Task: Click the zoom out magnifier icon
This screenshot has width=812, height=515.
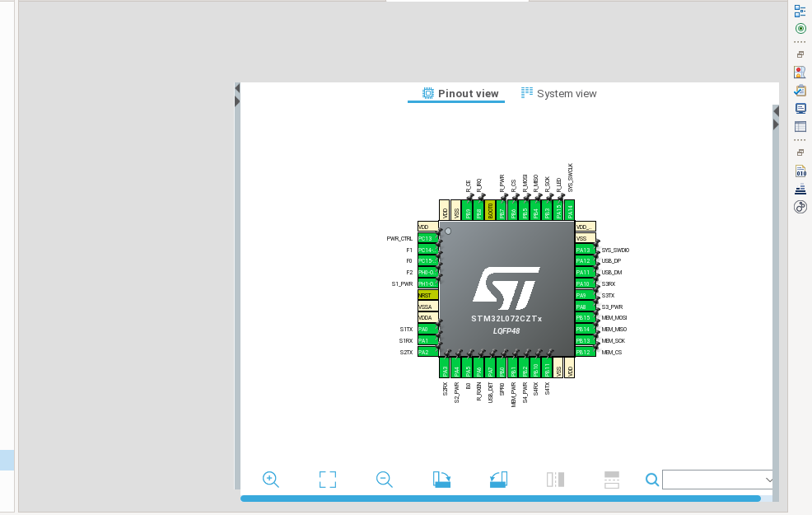Action: coord(384,479)
